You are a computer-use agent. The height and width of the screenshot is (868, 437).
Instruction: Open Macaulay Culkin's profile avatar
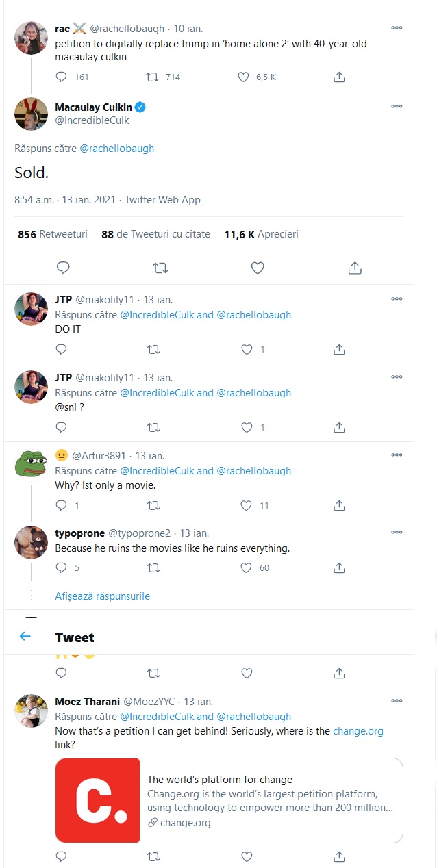coord(31,114)
